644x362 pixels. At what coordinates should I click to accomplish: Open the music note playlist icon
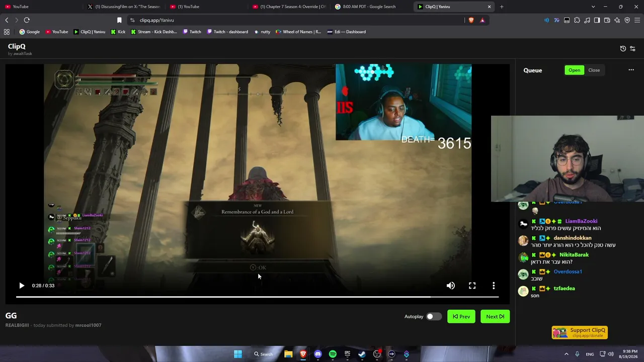tap(587, 20)
